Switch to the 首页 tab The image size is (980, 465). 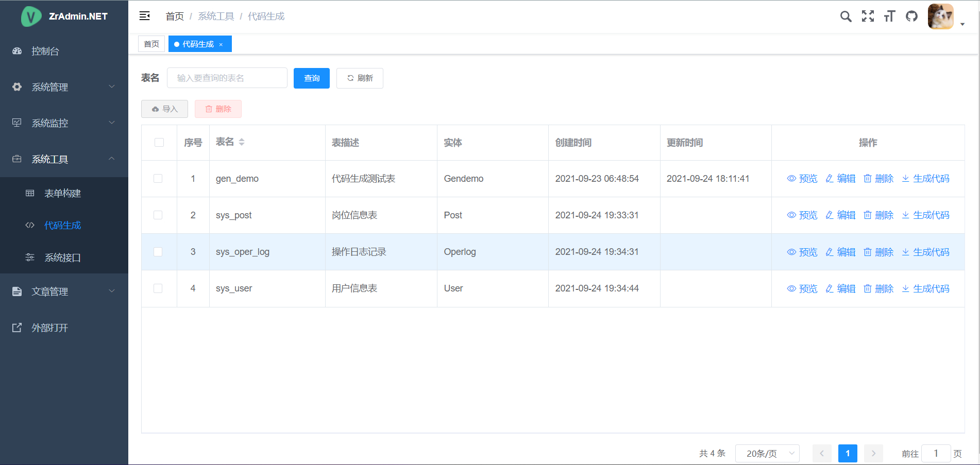[x=151, y=44]
